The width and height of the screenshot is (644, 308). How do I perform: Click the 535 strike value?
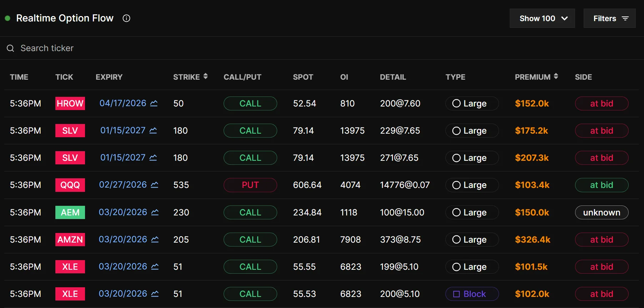click(181, 185)
